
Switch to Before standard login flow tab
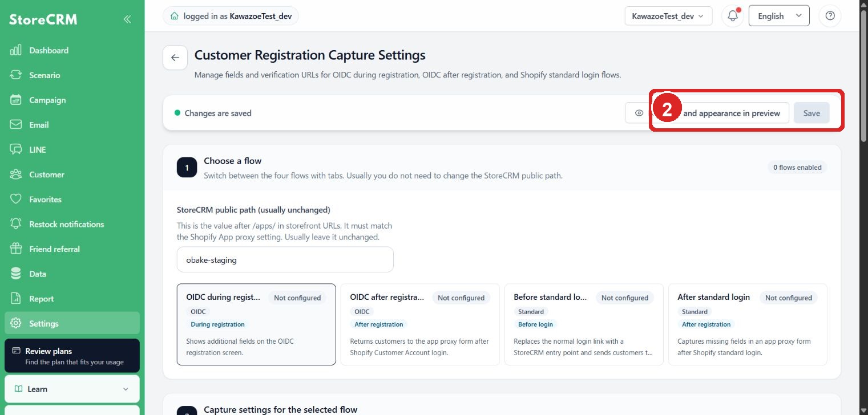coord(584,324)
